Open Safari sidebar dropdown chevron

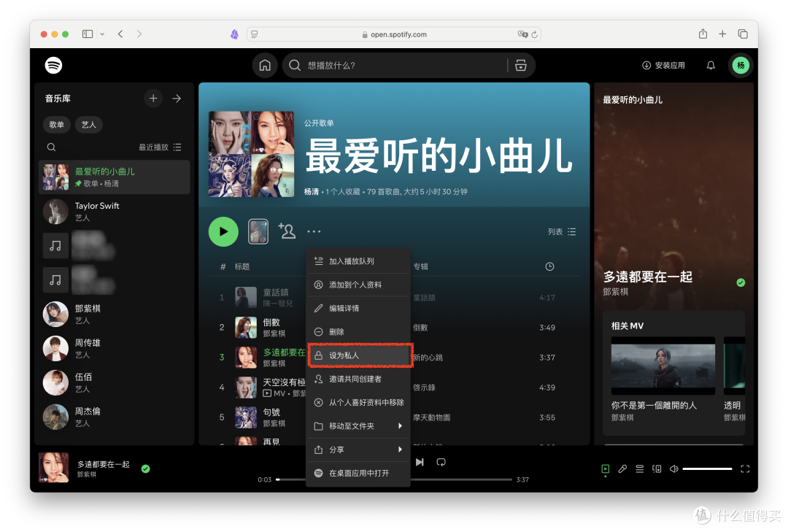(102, 34)
